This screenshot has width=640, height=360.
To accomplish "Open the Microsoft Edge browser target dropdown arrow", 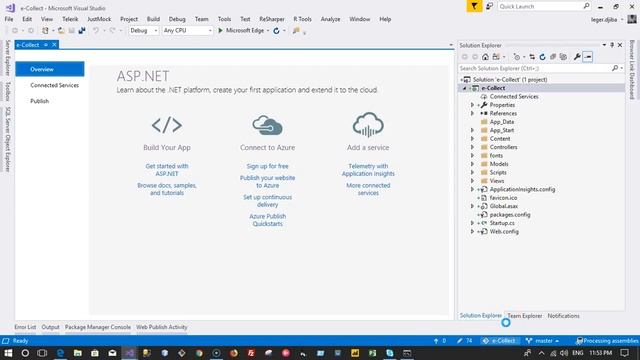I will [x=268, y=31].
